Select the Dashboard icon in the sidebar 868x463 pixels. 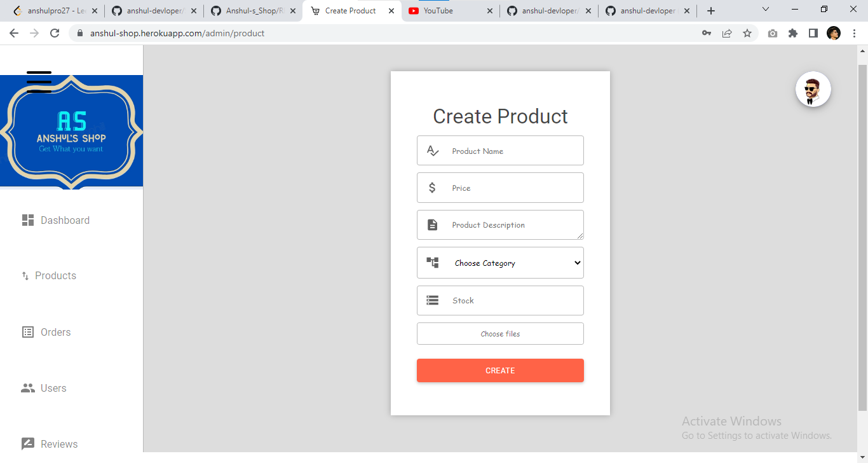click(27, 219)
